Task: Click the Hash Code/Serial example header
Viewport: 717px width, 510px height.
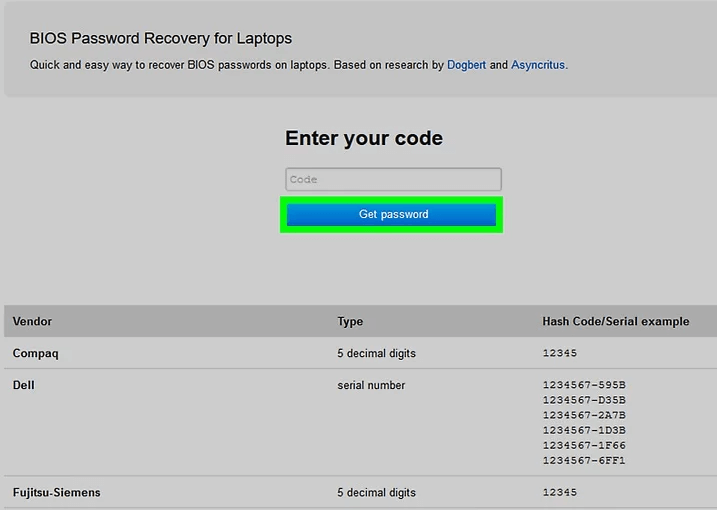Action: coord(615,322)
